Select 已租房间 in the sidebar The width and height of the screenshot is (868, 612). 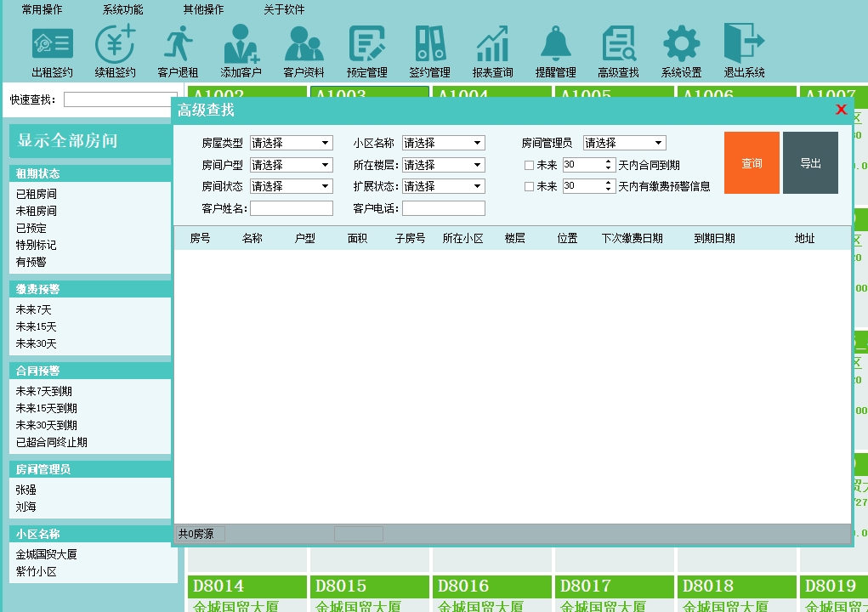(x=37, y=194)
